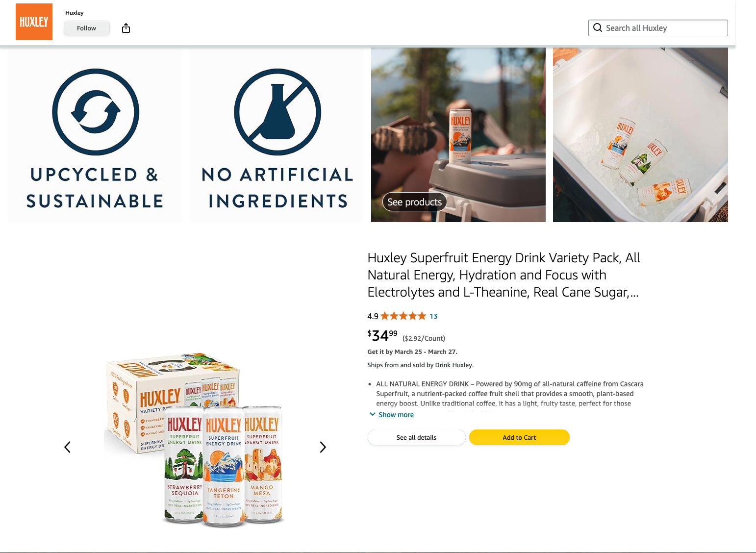Screen dimensions: 756x553
Task: Follow the Huxley brand
Action: pos(86,28)
